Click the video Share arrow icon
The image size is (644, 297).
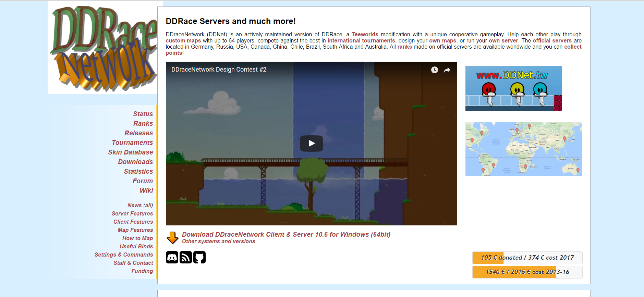(447, 70)
